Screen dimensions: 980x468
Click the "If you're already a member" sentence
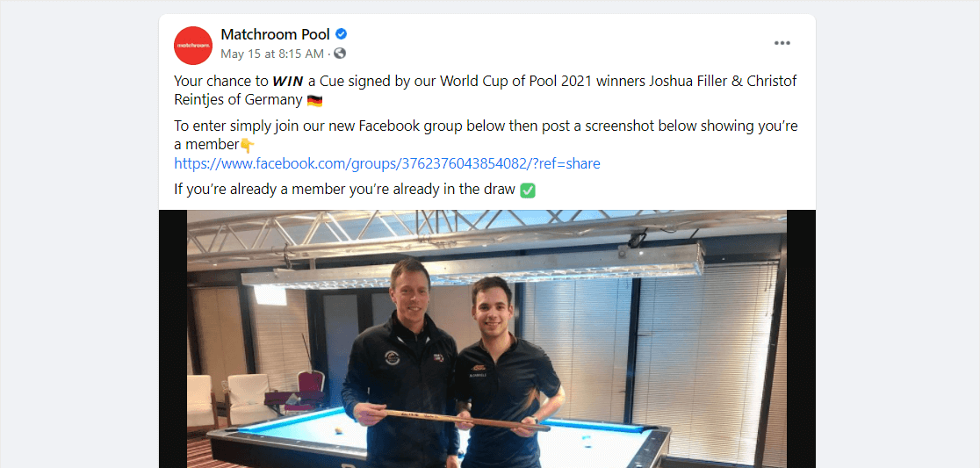(346, 190)
